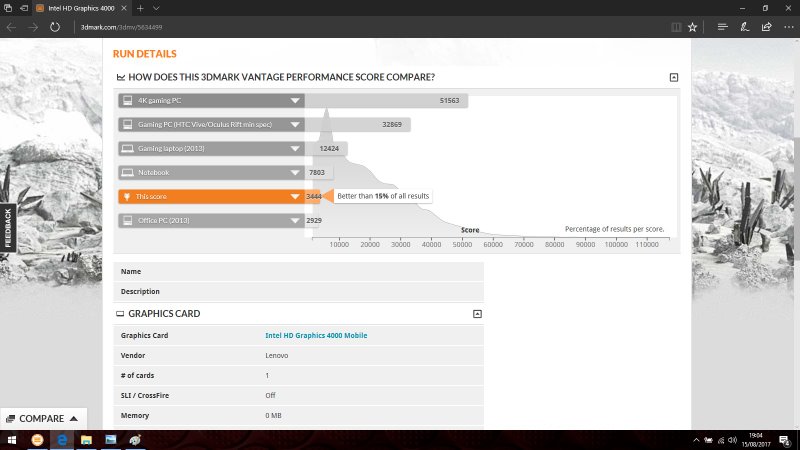This screenshot has width=800, height=450.
Task: Open Edge Settings and more menu
Action: (x=788, y=27)
